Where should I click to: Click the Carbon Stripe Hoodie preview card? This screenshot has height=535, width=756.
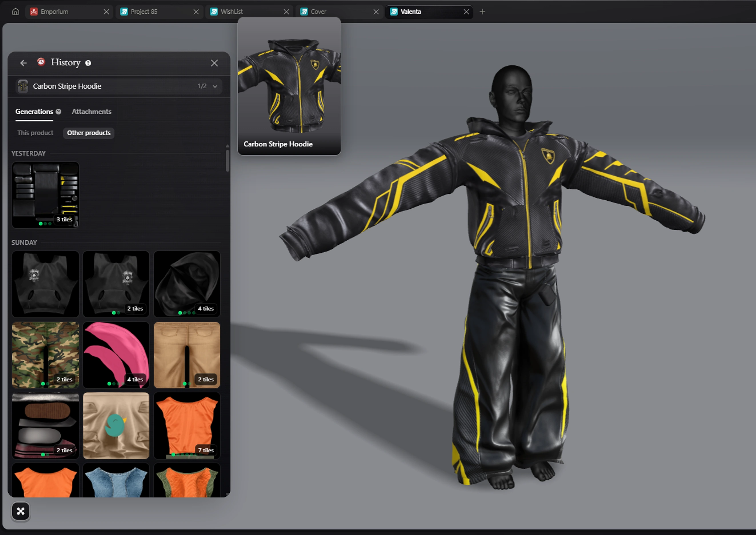coord(289,86)
